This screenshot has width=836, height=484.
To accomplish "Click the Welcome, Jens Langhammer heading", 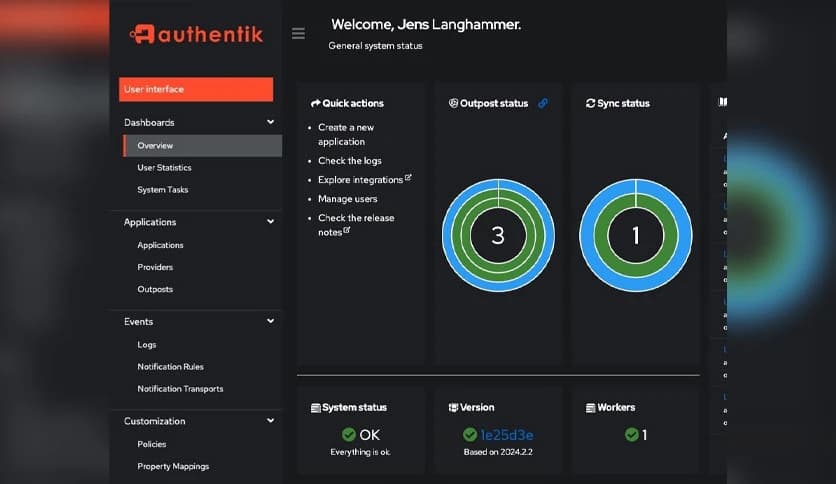I will coord(426,25).
